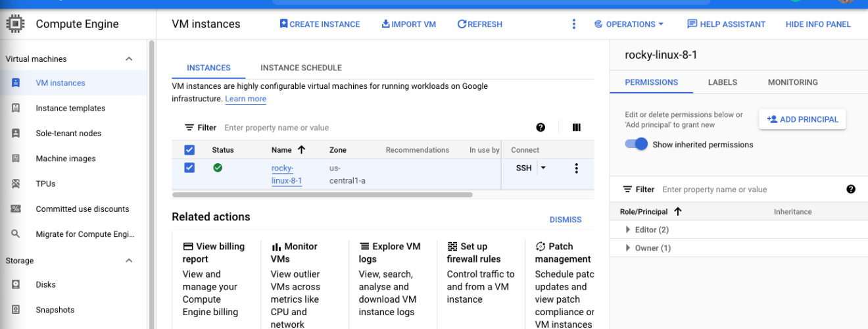The height and width of the screenshot is (329, 868).
Task: Open the MONITORING tab
Action: (x=793, y=82)
